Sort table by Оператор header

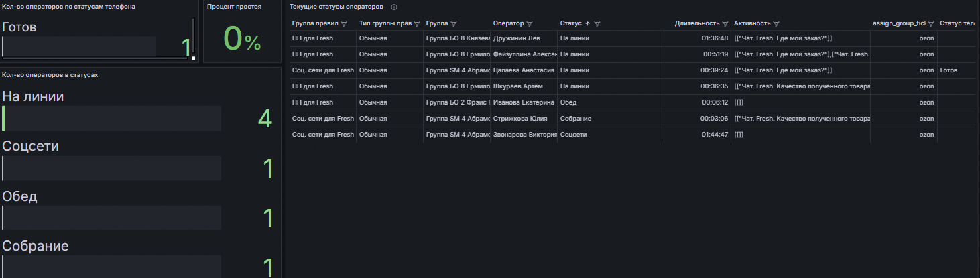tap(508, 23)
